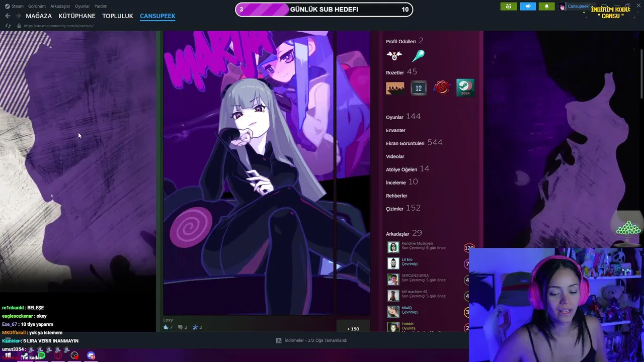Click the downloads icon in the bottom bar
The height and width of the screenshot is (362, 644).
(279, 340)
